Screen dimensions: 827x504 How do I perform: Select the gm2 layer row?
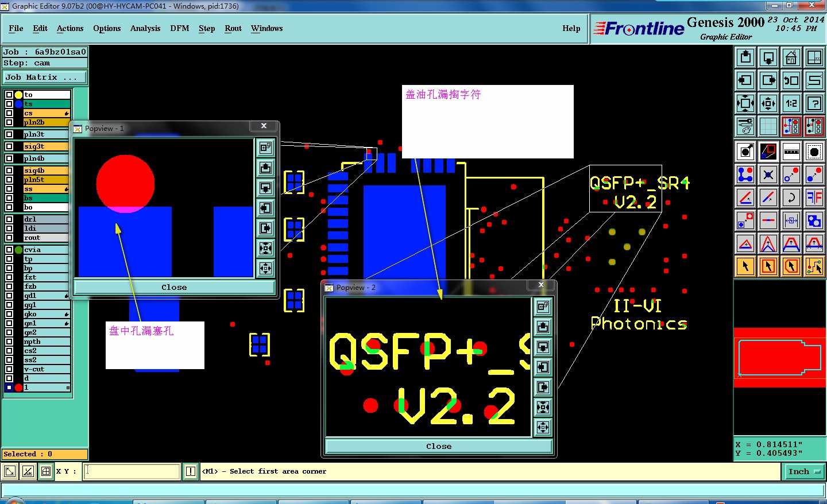tap(47, 332)
